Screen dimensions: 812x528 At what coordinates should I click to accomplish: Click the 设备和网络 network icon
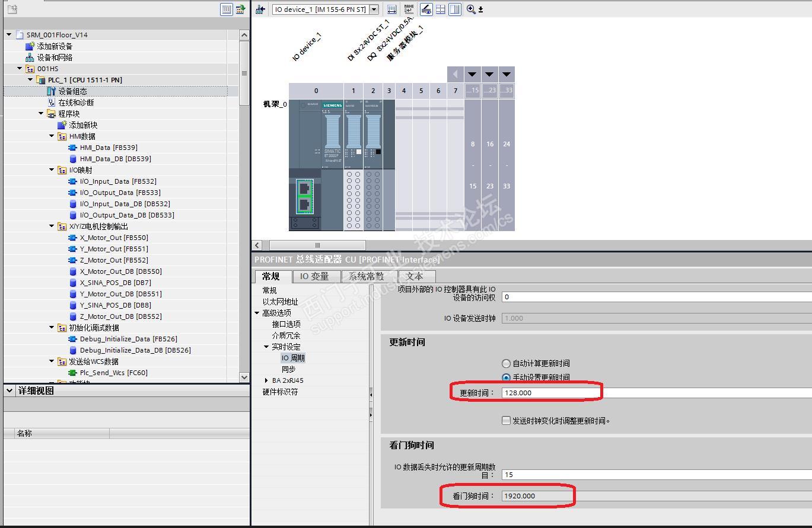click(30, 57)
